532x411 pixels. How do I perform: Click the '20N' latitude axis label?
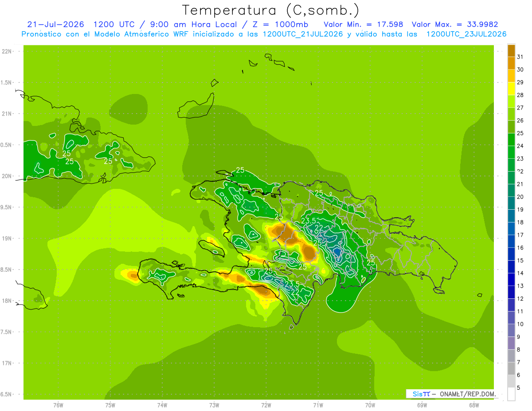[6, 176]
